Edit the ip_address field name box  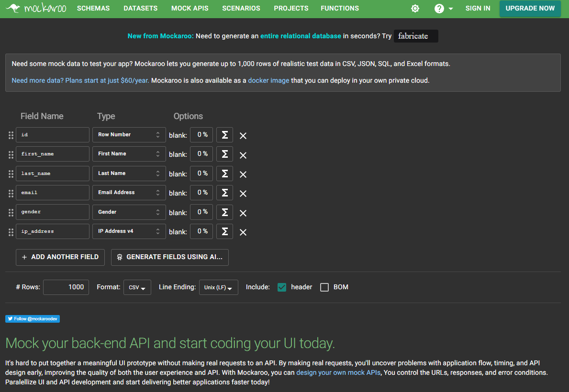pos(53,231)
